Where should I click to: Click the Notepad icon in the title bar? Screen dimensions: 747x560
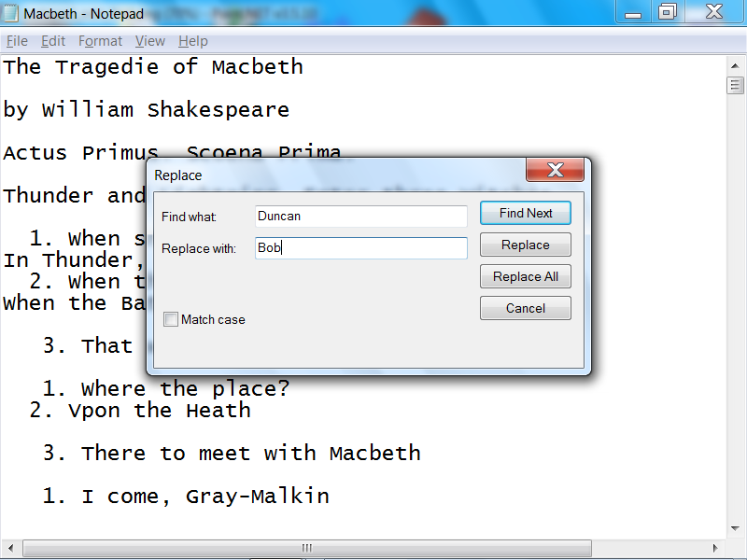coord(11,12)
